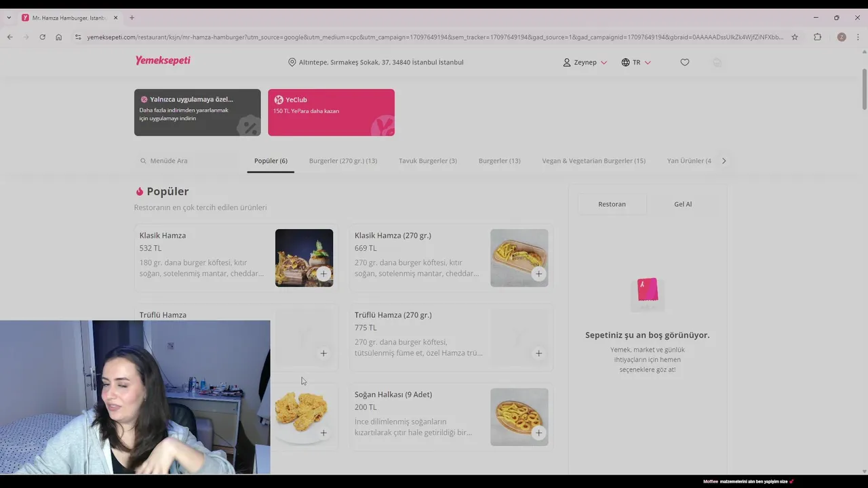Image resolution: width=868 pixels, height=488 pixels.
Task: Select the Popüler (6) category tab
Action: pyautogui.click(x=271, y=161)
